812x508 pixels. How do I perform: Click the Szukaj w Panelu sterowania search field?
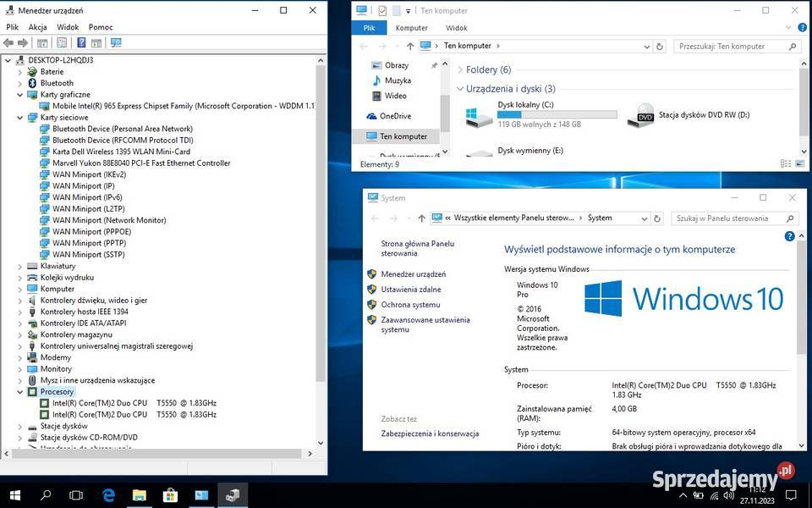click(x=734, y=218)
